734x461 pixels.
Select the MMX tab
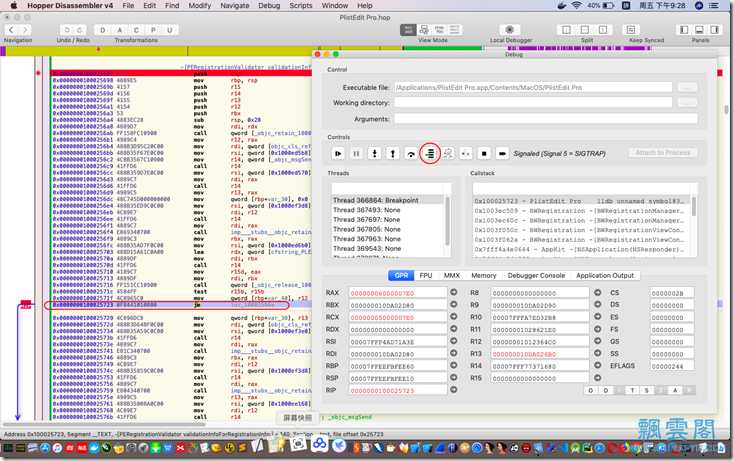[x=452, y=275]
